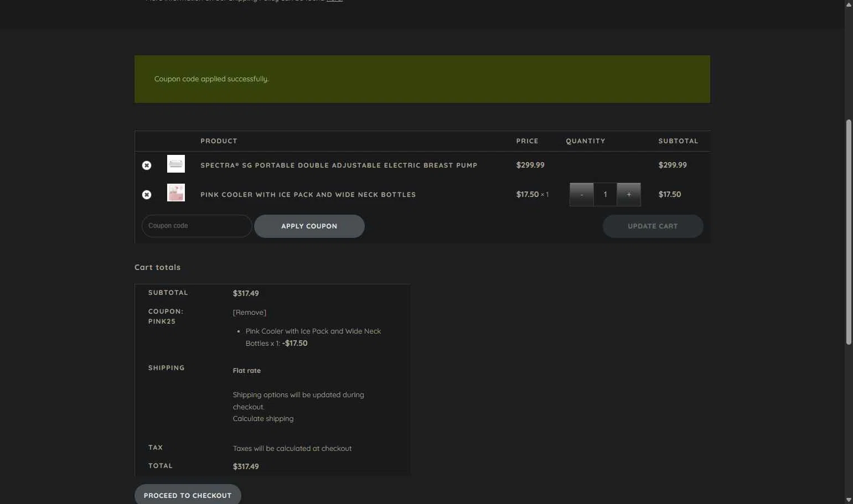
Task: Click the Update Cart button
Action: click(653, 226)
